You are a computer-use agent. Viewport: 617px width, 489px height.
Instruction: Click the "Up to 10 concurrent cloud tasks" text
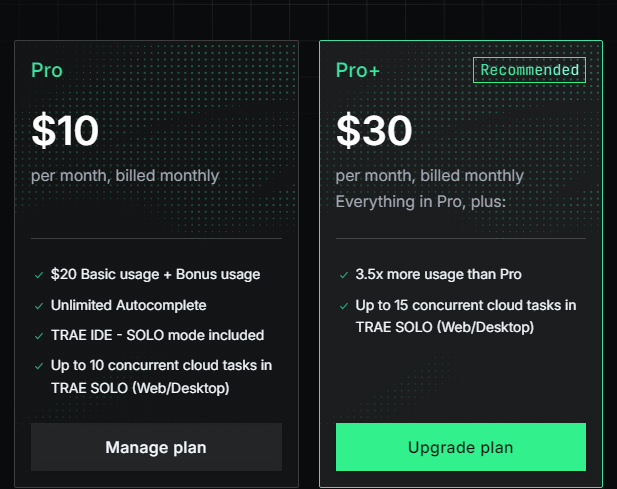coord(161,366)
